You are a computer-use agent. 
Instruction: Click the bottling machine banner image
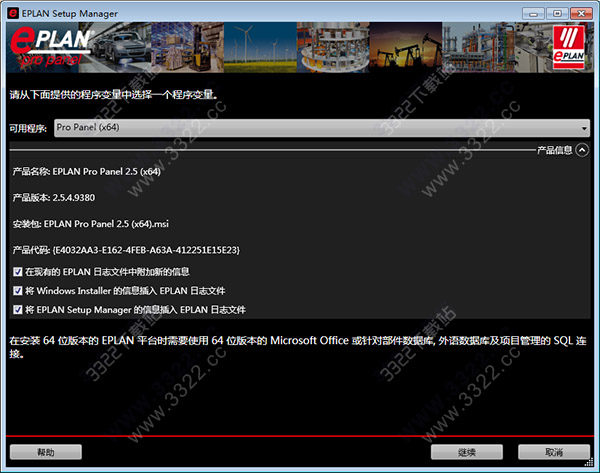coord(333,47)
